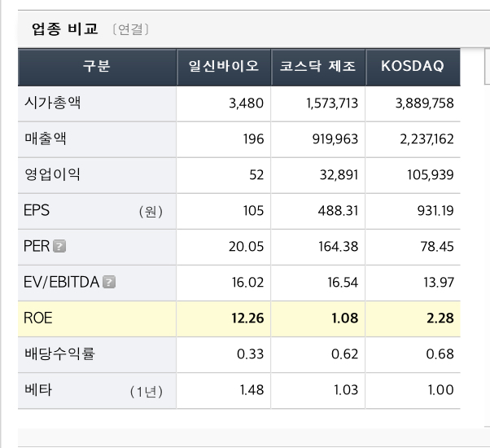
Task: Select sales value 919,963
Action: [x=335, y=139]
